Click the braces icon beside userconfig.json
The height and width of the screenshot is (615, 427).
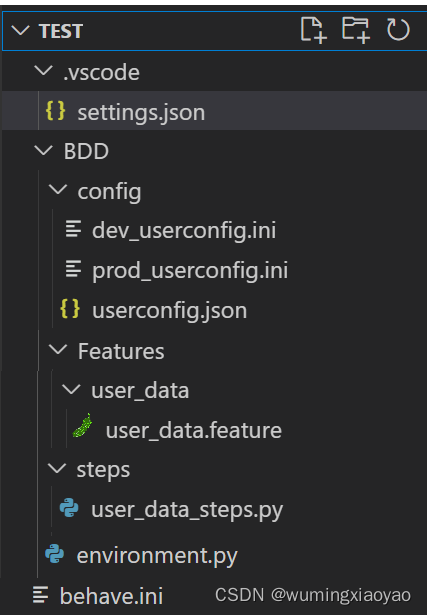click(x=70, y=309)
